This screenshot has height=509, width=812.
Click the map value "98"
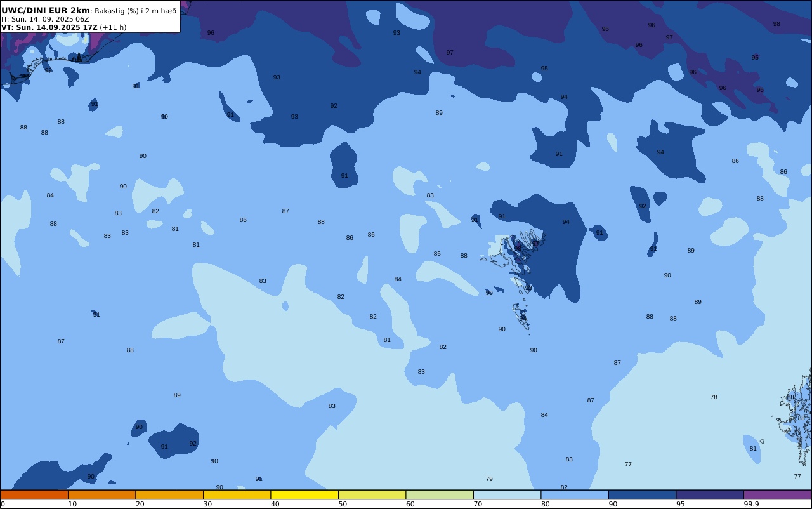pyautogui.click(x=776, y=24)
